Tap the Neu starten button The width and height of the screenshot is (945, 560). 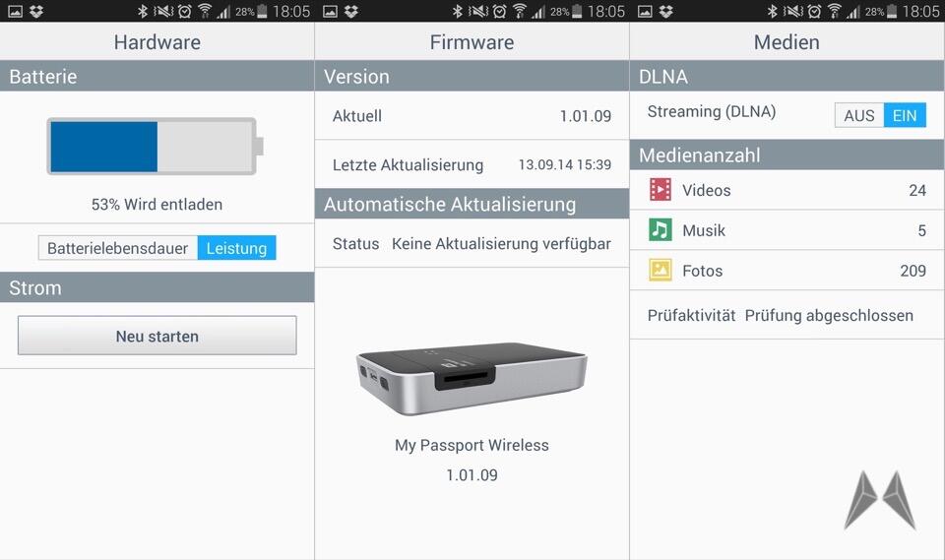click(x=157, y=336)
